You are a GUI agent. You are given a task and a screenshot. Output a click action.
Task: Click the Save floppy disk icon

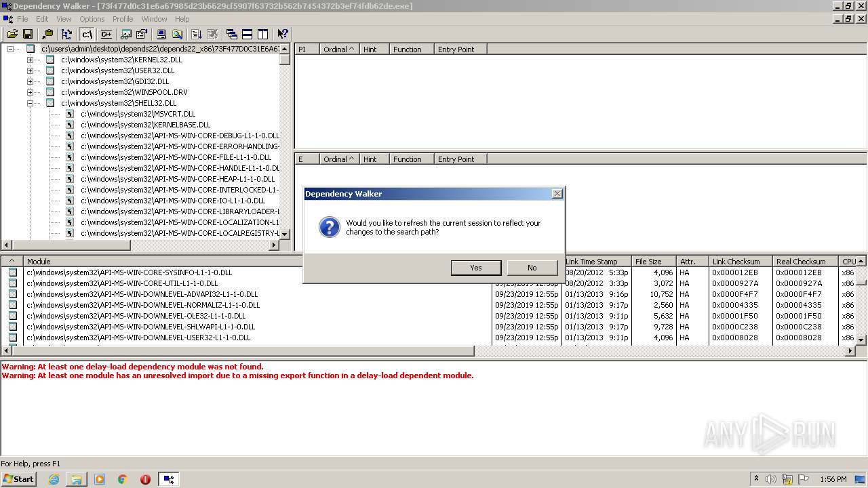(28, 34)
